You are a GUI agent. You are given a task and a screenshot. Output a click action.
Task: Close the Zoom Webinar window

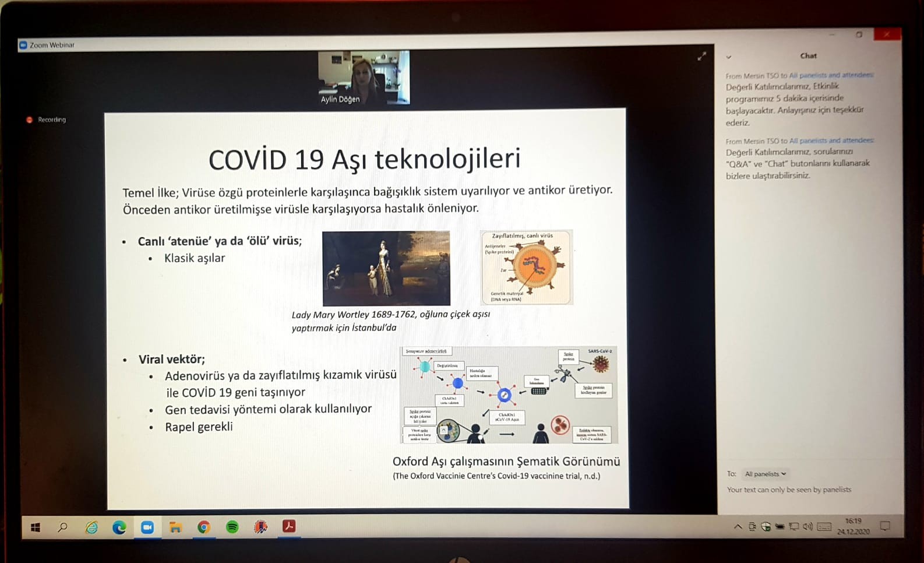(x=887, y=34)
